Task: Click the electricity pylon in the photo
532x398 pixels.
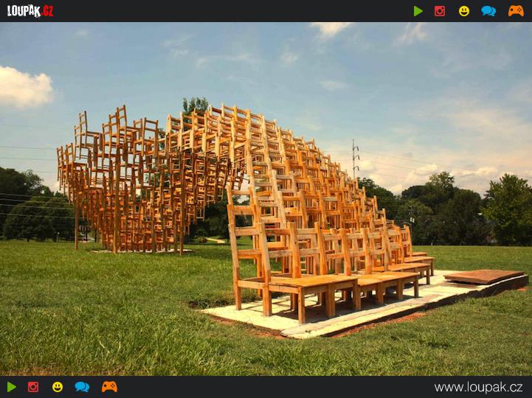Action: (x=356, y=158)
